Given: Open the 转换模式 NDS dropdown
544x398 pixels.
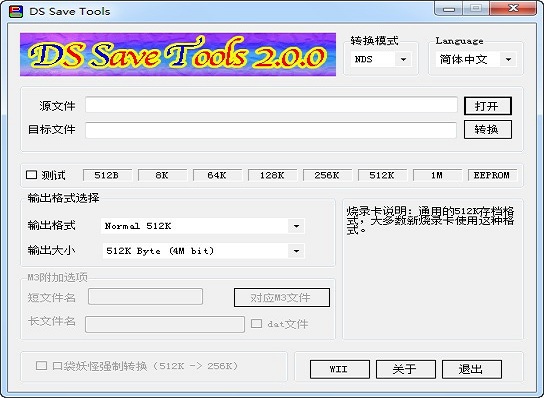Looking at the screenshot, I should point(381,59).
